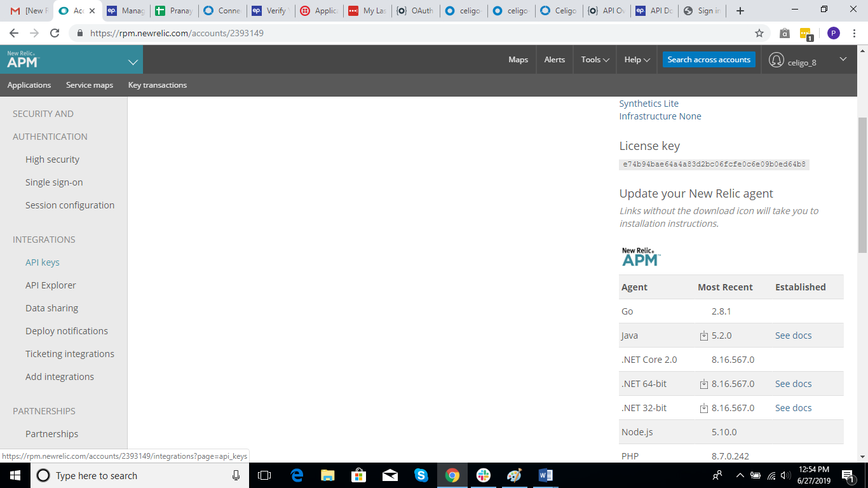Open File Explorer from taskbar
Screen dimensions: 868x488
pyautogui.click(x=327, y=475)
